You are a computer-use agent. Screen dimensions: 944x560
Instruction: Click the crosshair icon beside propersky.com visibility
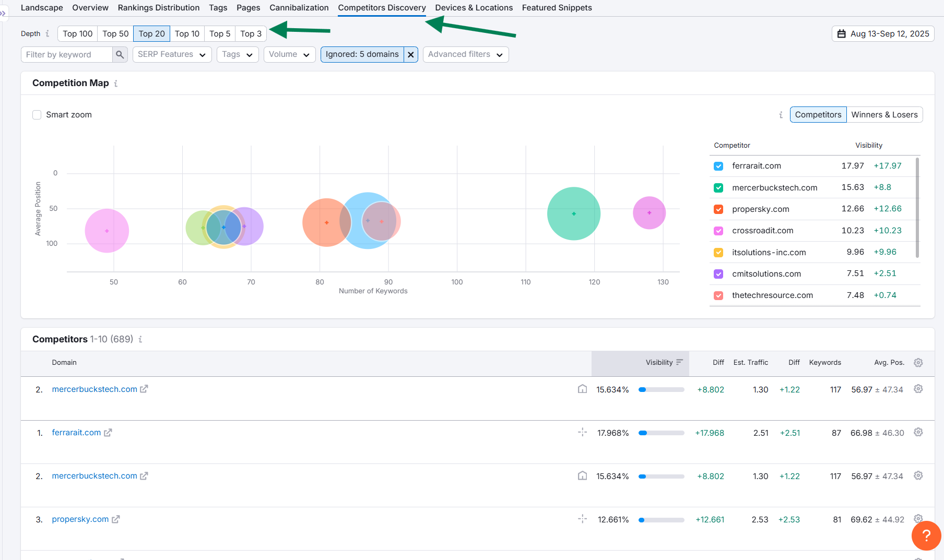(582, 519)
